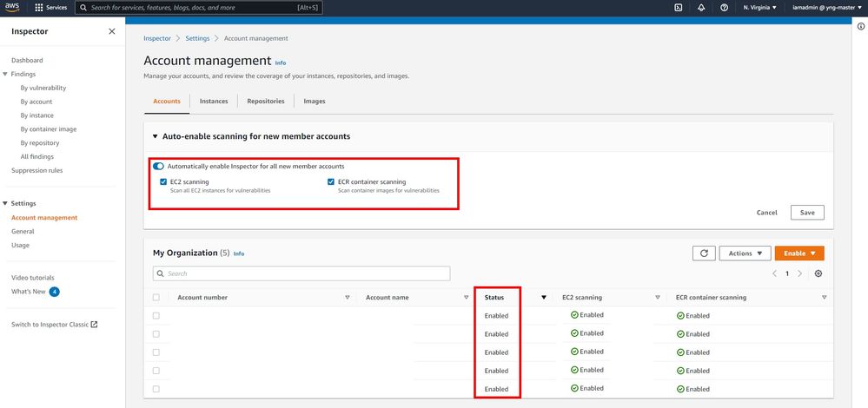The width and height of the screenshot is (868, 408).
Task: Focus the My Organization search field
Action: coord(301,273)
